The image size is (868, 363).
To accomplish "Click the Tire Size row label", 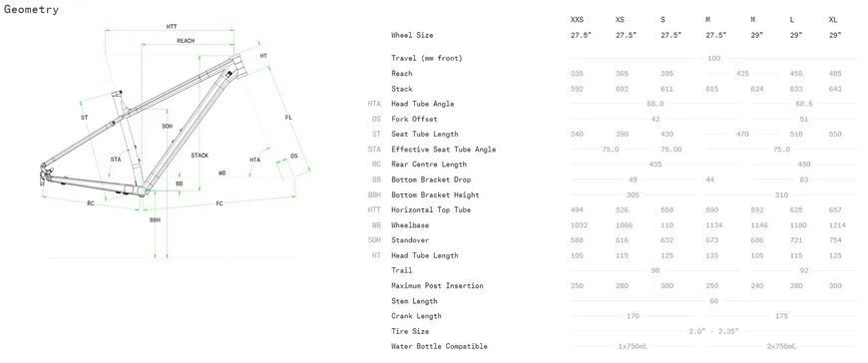I will (410, 331).
